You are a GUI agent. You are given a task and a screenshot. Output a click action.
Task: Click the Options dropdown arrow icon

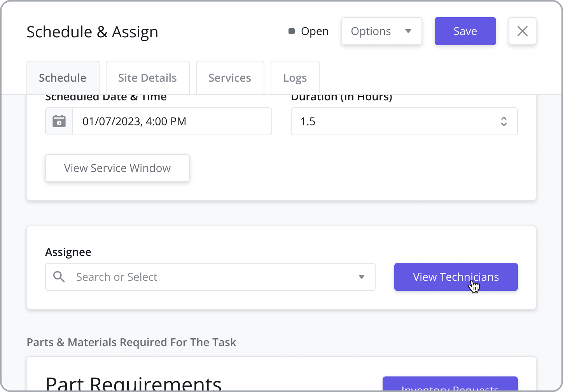[x=408, y=31]
